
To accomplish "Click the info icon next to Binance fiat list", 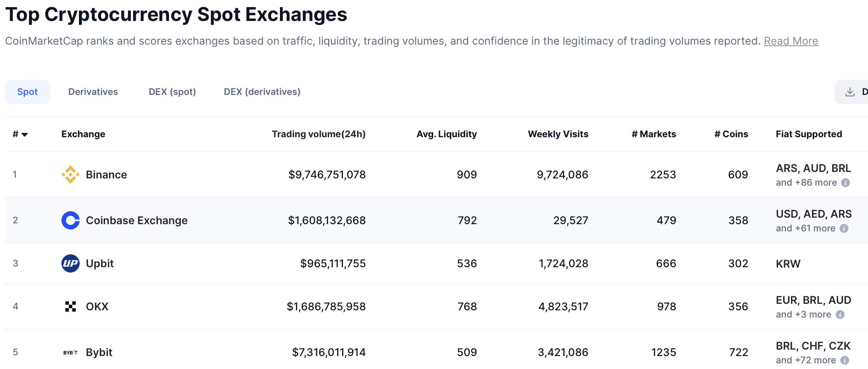I will tap(845, 183).
